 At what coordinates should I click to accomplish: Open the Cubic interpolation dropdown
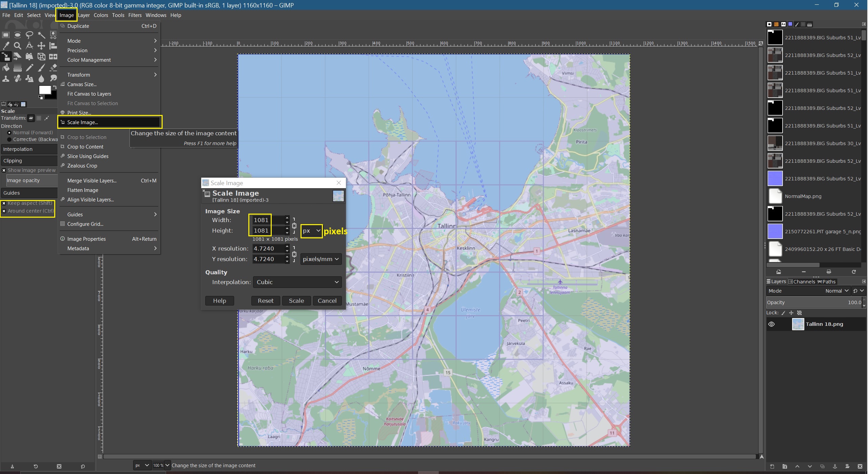[297, 282]
